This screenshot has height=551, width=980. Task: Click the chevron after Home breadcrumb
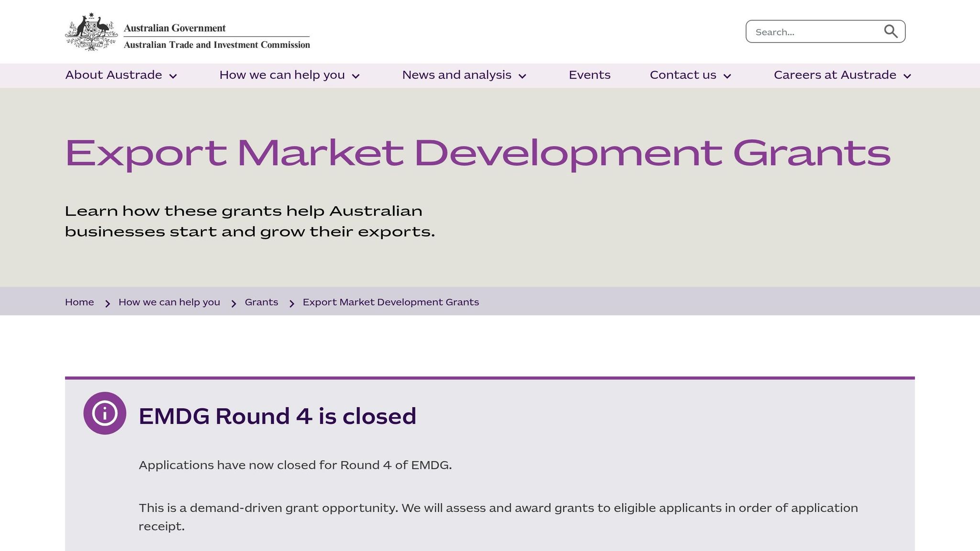tap(107, 303)
